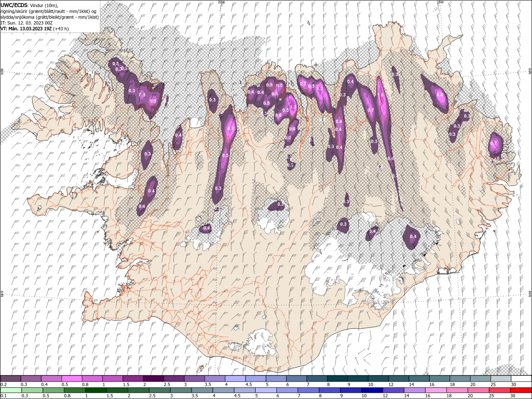The width and height of the screenshot is (532, 399).
Task: Click the UWC/ECDS title text
Action: point(15,5)
